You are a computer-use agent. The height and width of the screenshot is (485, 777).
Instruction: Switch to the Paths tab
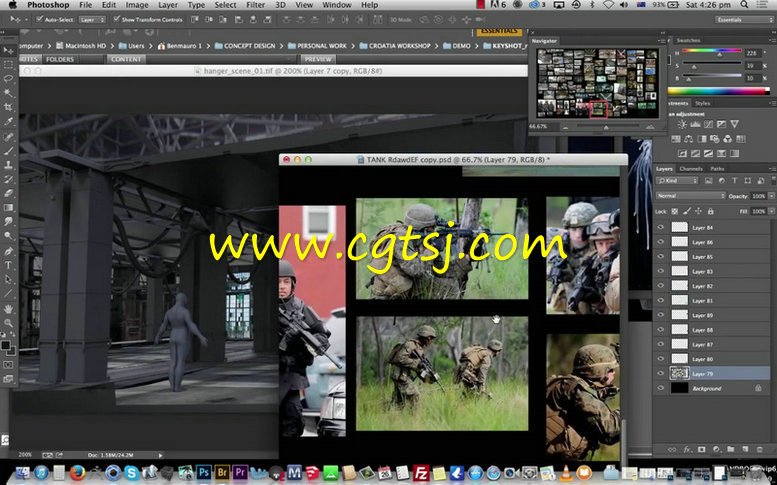[x=717, y=169]
